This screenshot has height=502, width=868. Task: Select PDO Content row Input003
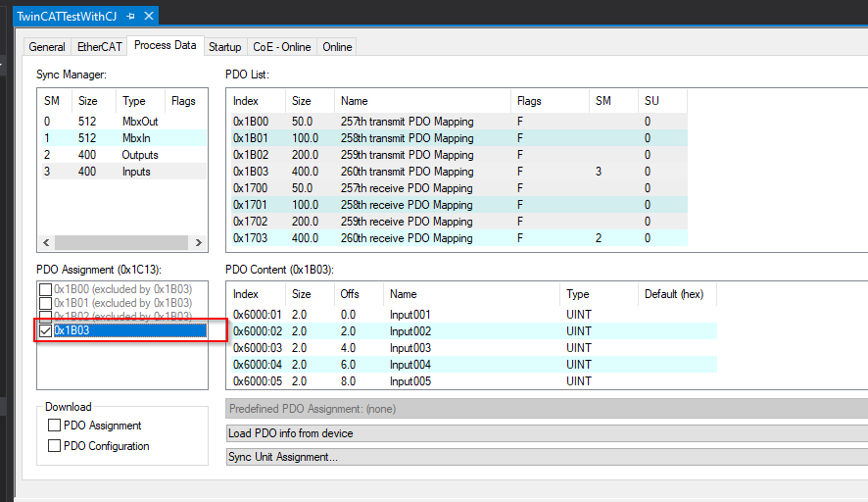tap(474, 347)
